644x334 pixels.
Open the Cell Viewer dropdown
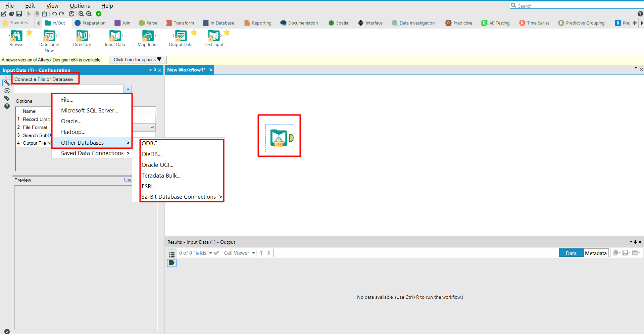point(240,253)
